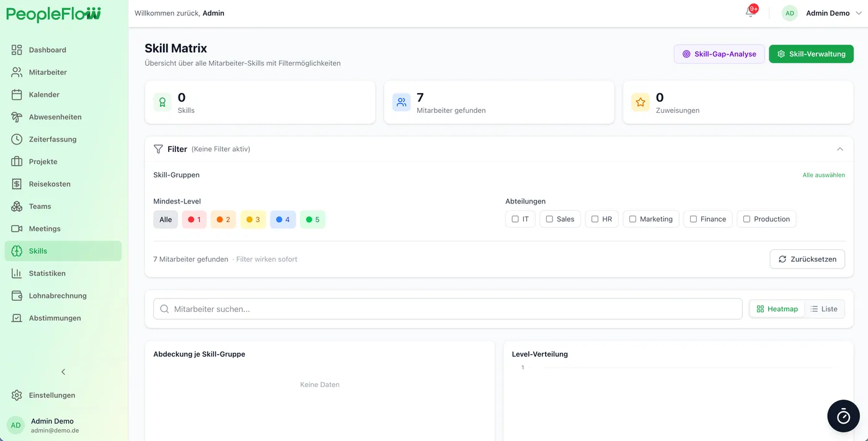Open Abstimmungen page
This screenshot has height=441, width=868.
coord(63,318)
